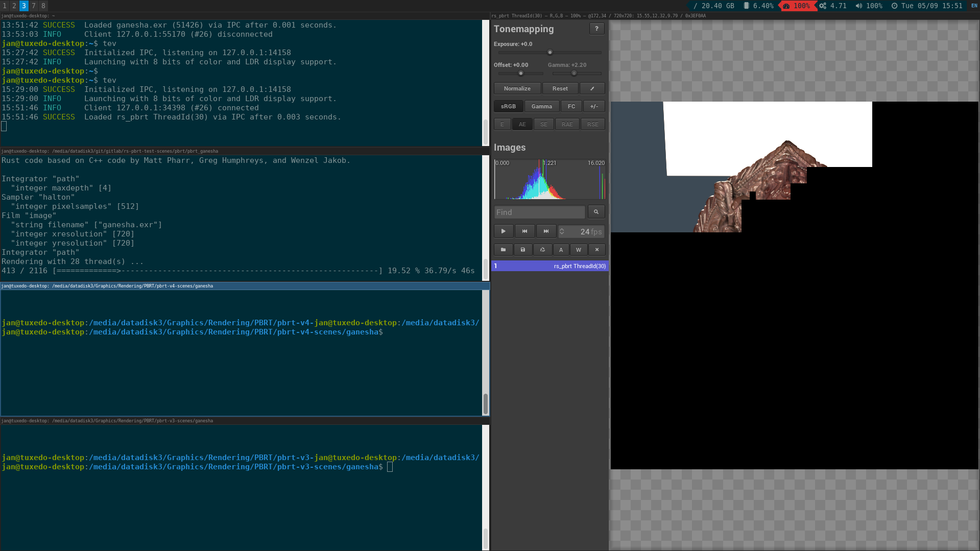Click the Reset button
This screenshot has width=980, height=551.
coord(560,89)
